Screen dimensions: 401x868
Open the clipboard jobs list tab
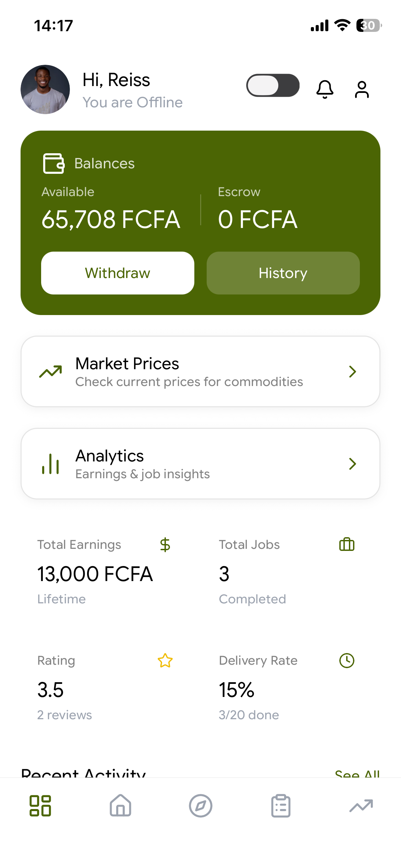[x=281, y=806]
